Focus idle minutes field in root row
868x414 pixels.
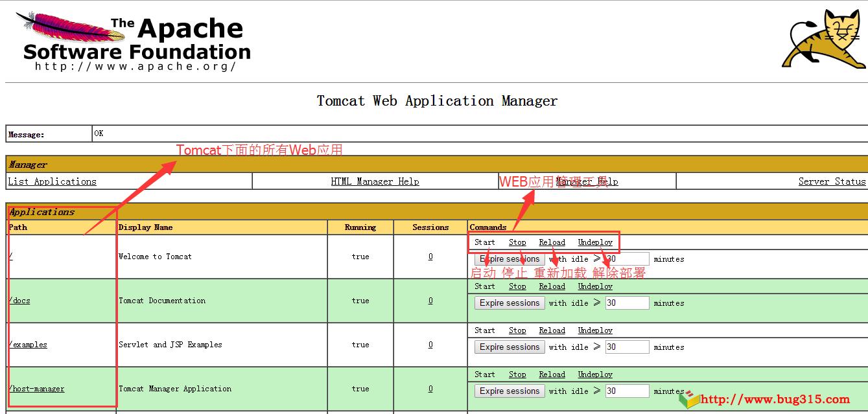pos(627,259)
